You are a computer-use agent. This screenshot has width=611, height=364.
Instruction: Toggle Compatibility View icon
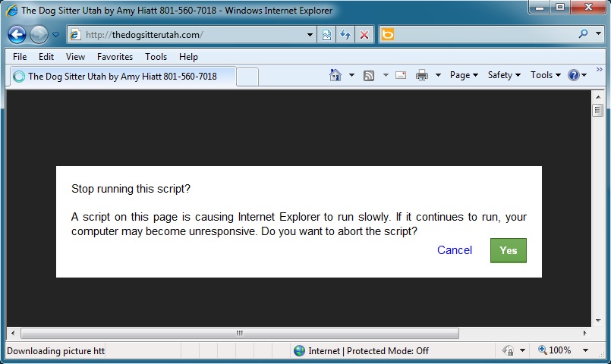326,35
